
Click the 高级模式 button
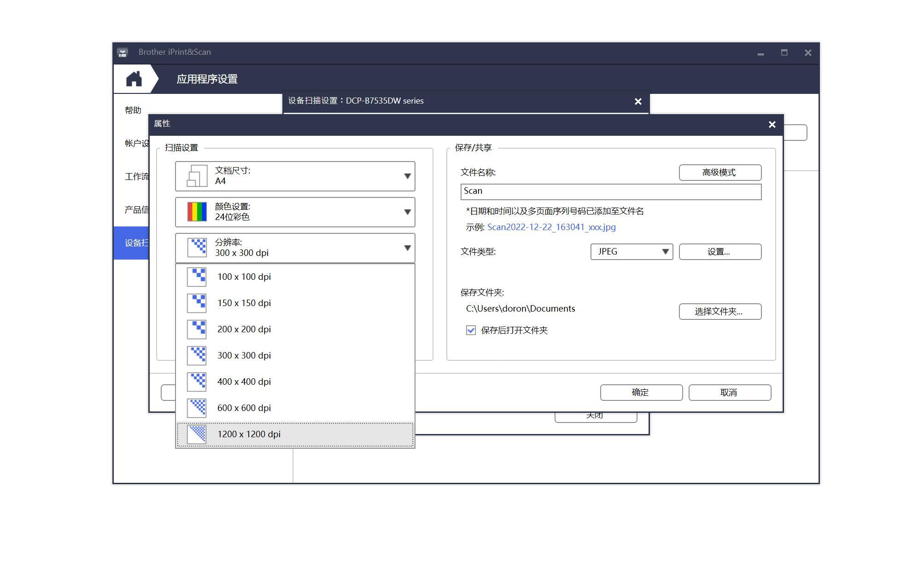[x=720, y=173]
